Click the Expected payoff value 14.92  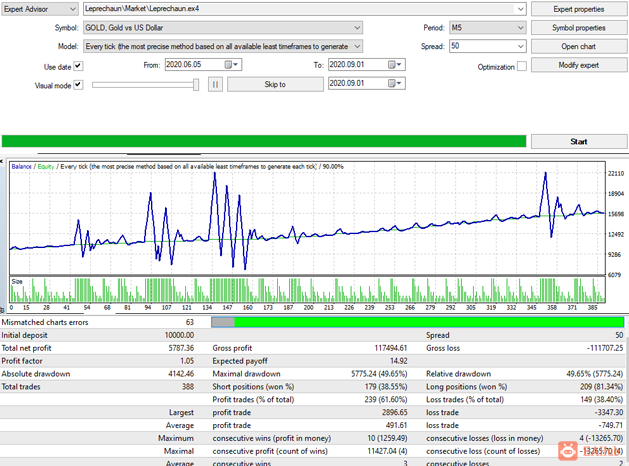pyautogui.click(x=398, y=361)
